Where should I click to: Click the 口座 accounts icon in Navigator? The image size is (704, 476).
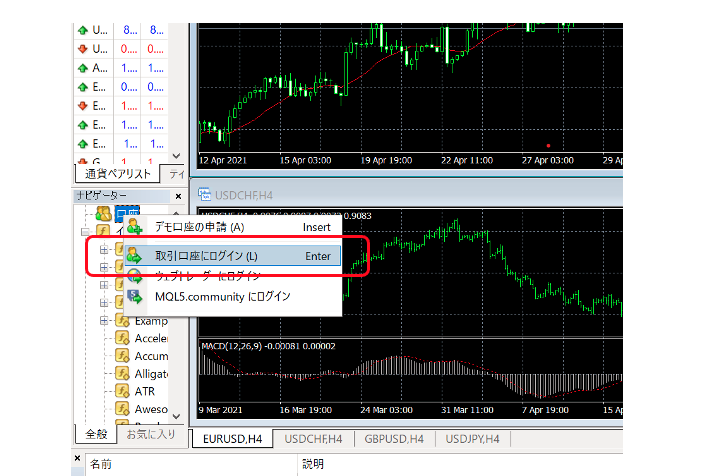104,213
